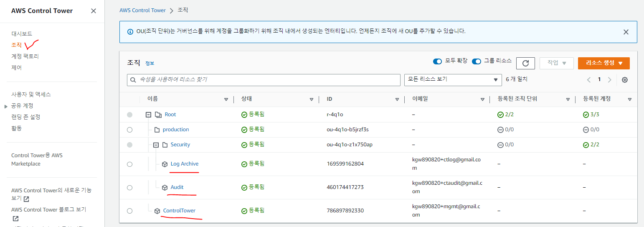Viewport: 644px width, 227px height.
Task: Click the Security OU folder icon
Action: pos(165,145)
